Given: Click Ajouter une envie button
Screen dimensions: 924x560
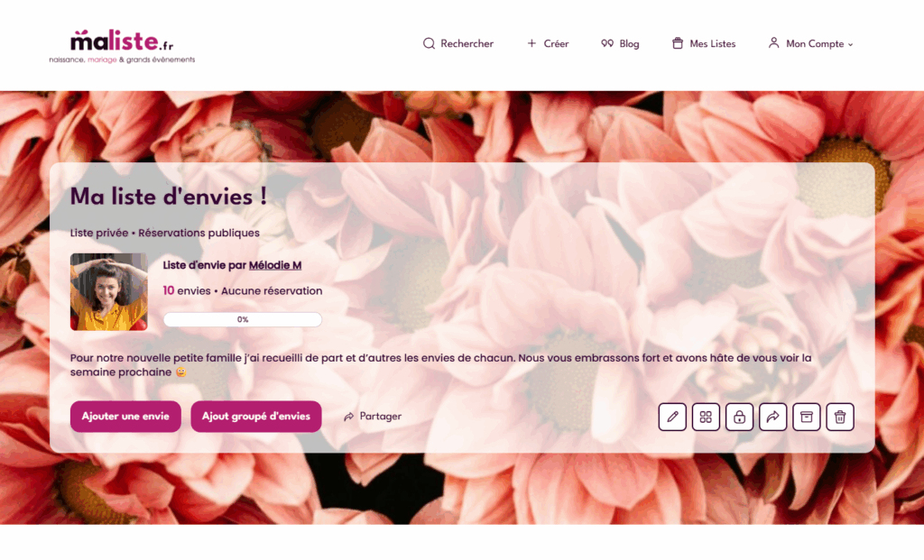Looking at the screenshot, I should 125,417.
